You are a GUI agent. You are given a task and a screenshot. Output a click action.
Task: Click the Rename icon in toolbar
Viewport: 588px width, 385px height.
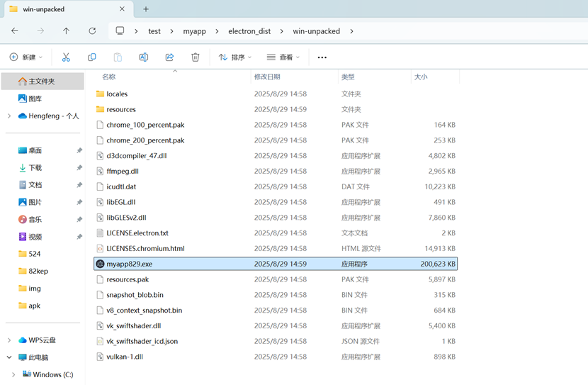144,57
